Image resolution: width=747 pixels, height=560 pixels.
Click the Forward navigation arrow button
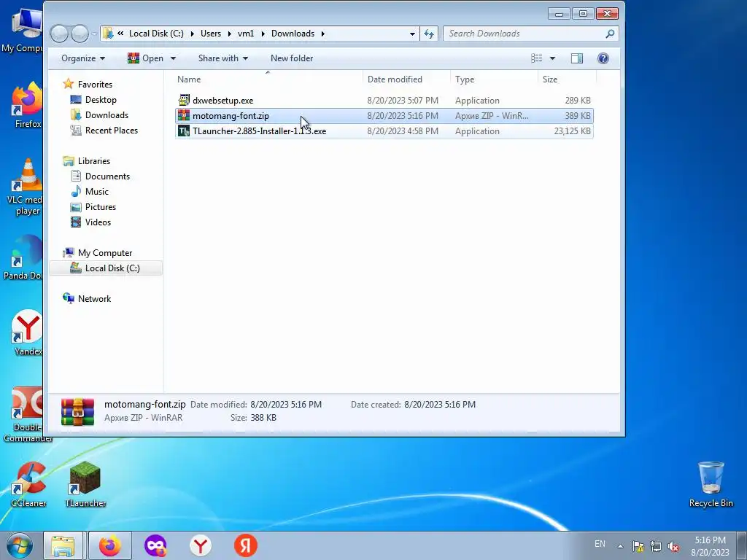(x=80, y=34)
